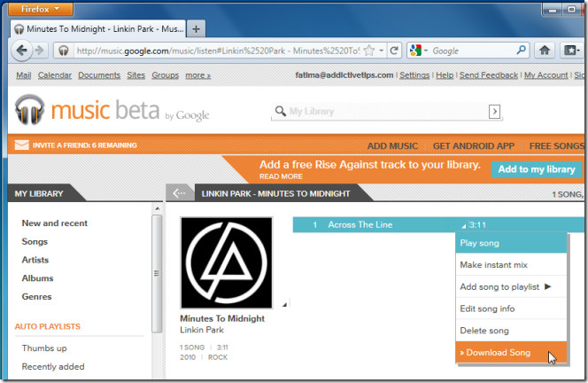Open the Help link
Screen dimensions: 588x383
click(445, 75)
